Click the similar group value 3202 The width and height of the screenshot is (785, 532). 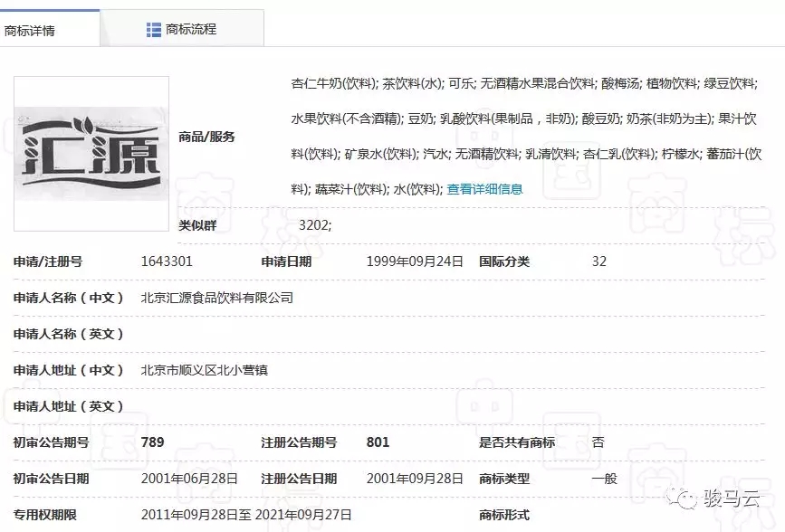[315, 224]
